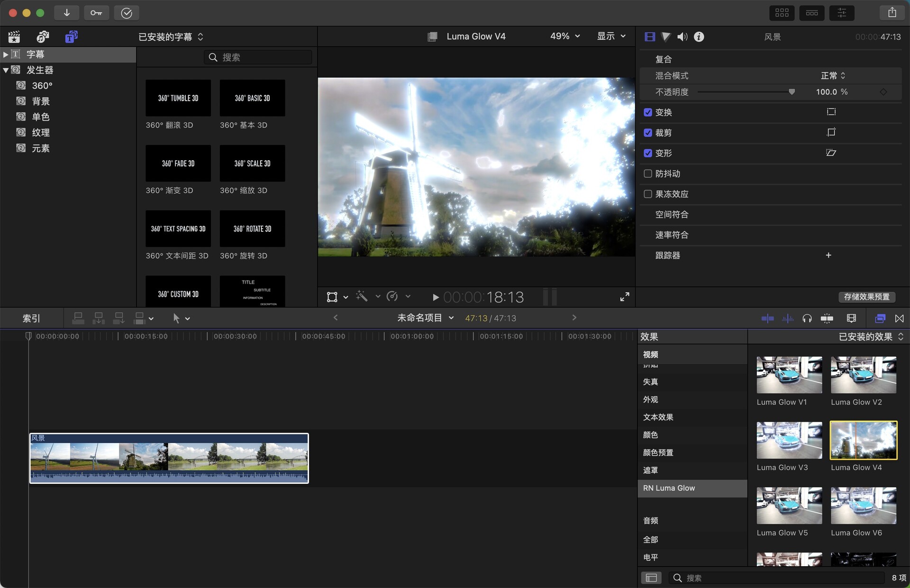Enable the 防抖动 checkbox
Image resolution: width=910 pixels, height=588 pixels.
pyautogui.click(x=647, y=173)
